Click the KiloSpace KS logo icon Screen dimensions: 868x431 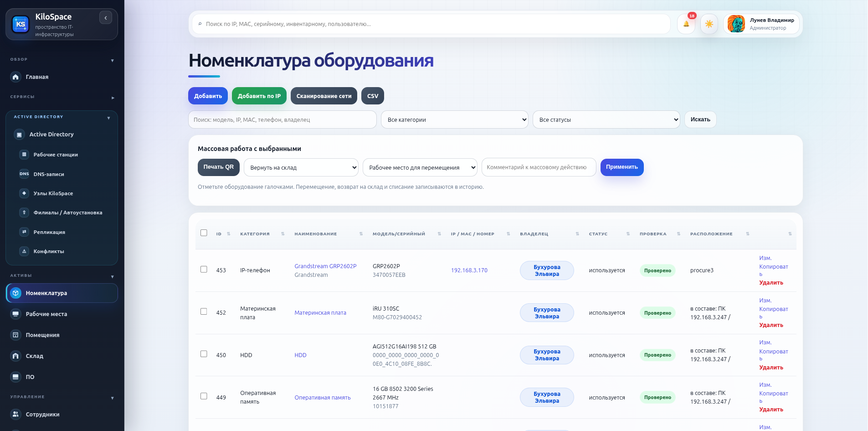(21, 24)
